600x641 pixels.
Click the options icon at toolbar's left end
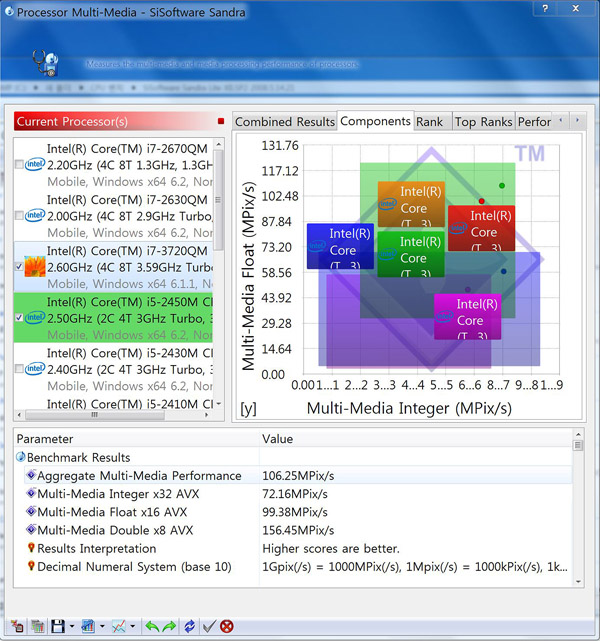coord(17,626)
